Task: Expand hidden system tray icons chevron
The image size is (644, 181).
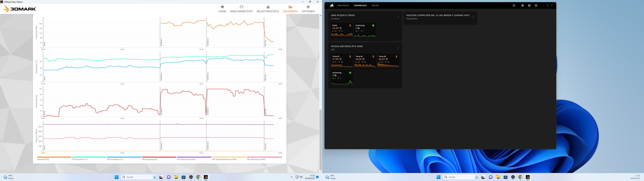Action: tap(291, 177)
